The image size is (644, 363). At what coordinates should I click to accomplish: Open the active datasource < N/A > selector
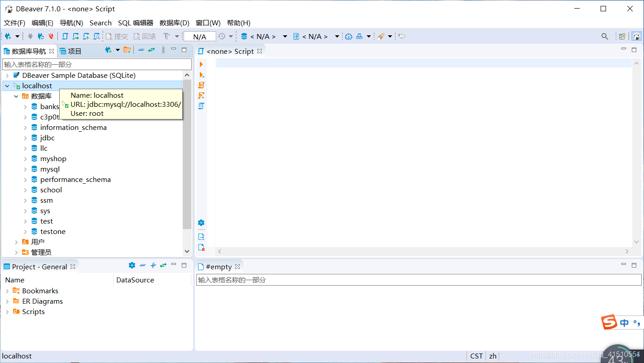[x=264, y=36]
